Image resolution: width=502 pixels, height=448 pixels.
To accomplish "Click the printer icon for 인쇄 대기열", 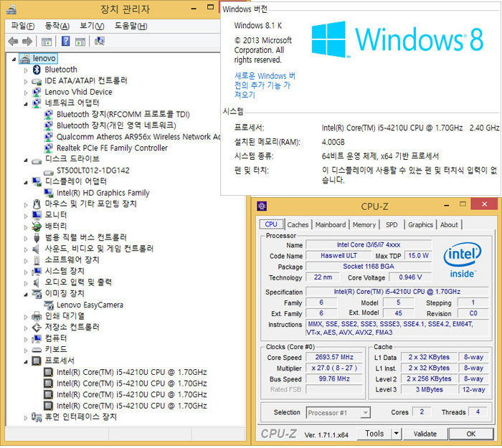I will pyautogui.click(x=37, y=316).
